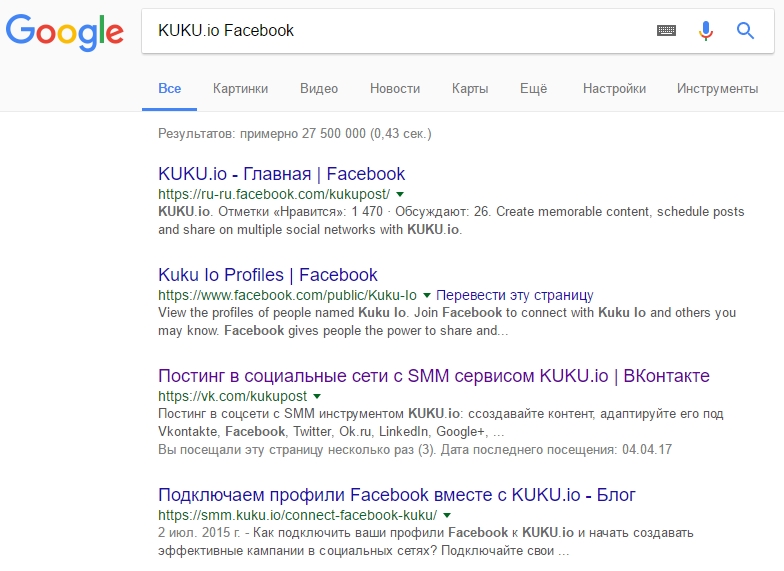The image size is (784, 571).
Task: Open the Карты tab
Action: (x=470, y=89)
